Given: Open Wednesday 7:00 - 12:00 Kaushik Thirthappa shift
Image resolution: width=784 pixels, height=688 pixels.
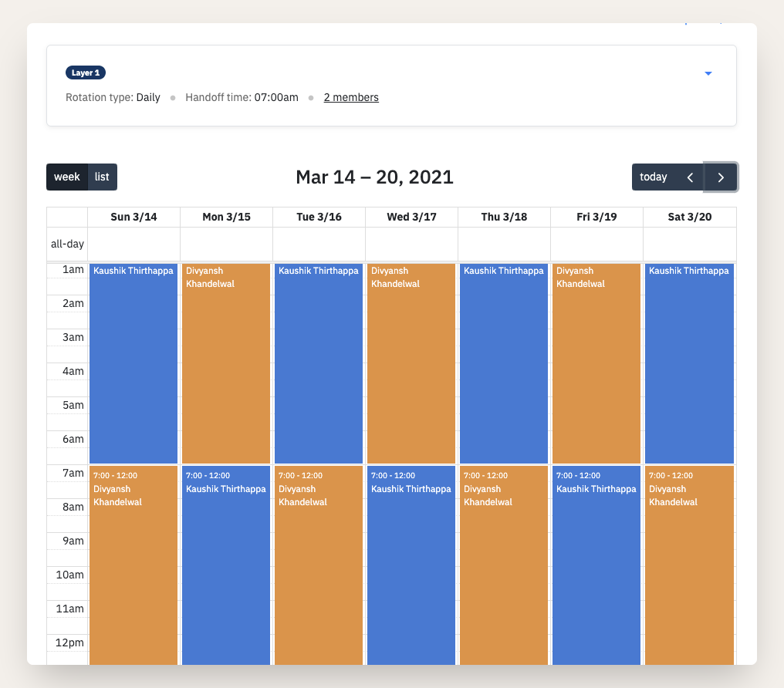Looking at the screenshot, I should pos(411,565).
